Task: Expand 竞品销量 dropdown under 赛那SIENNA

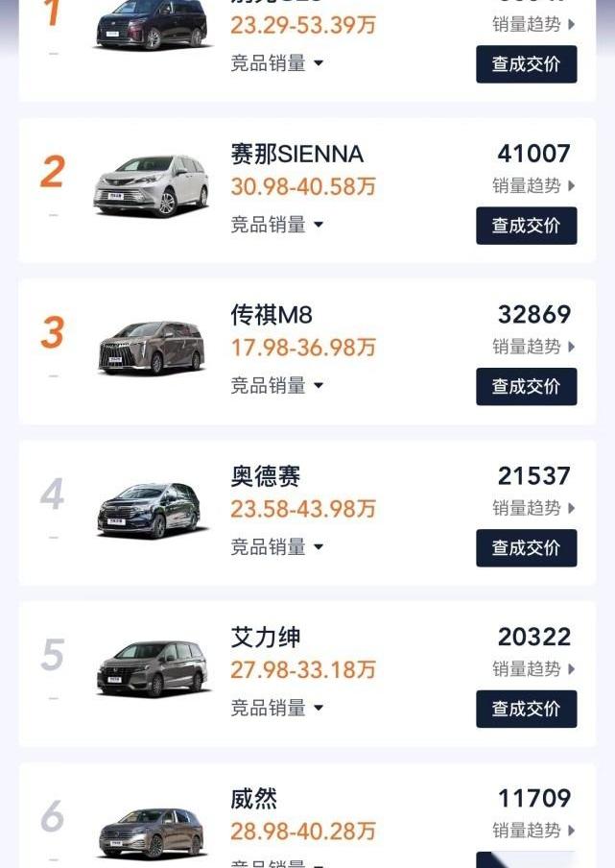Action: point(277,225)
